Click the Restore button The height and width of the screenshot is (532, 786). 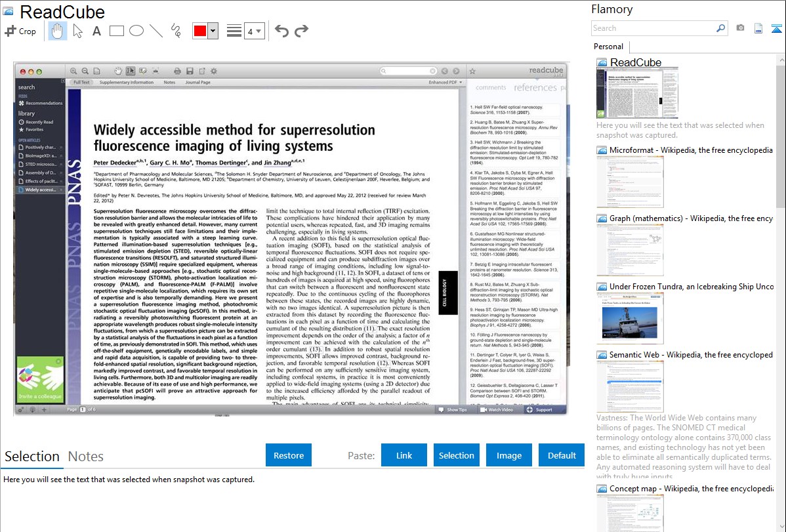[289, 455]
